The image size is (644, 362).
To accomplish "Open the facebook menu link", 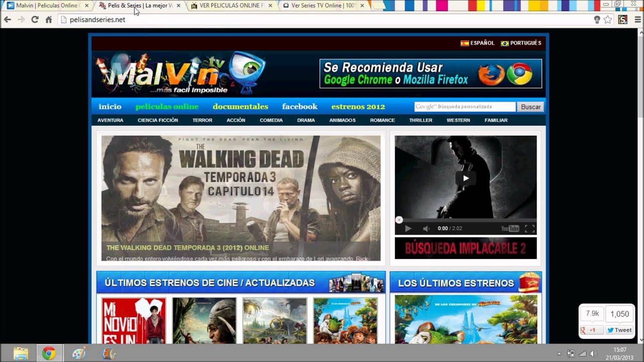I will coord(300,107).
